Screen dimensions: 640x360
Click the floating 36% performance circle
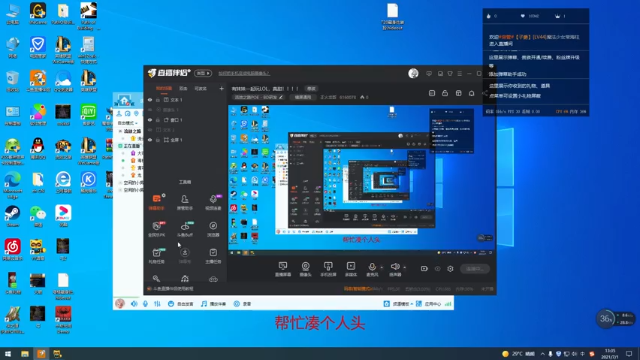[x=606, y=318]
